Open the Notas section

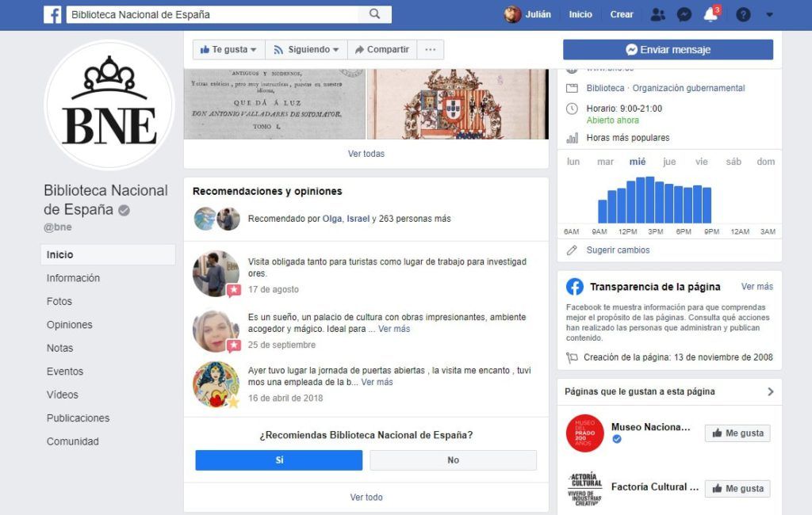[x=59, y=348]
